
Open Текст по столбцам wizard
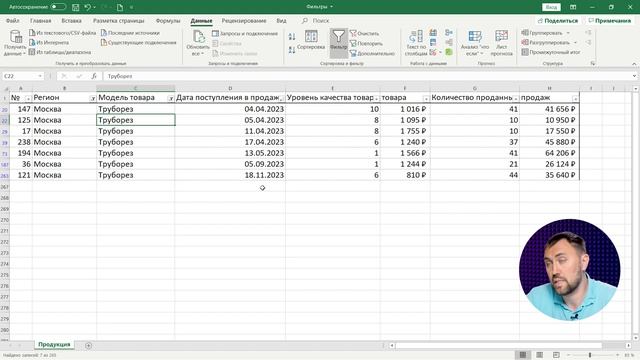point(416,43)
